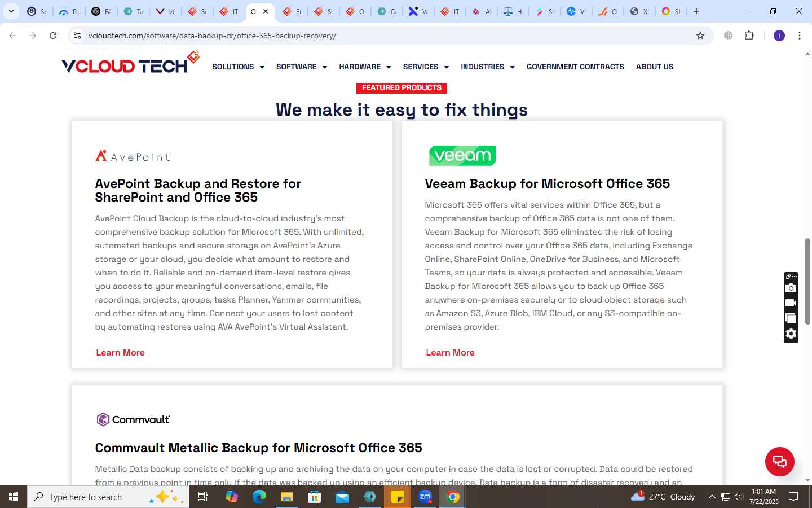
Task: Open the volume speaker icon in tray
Action: [739, 497]
